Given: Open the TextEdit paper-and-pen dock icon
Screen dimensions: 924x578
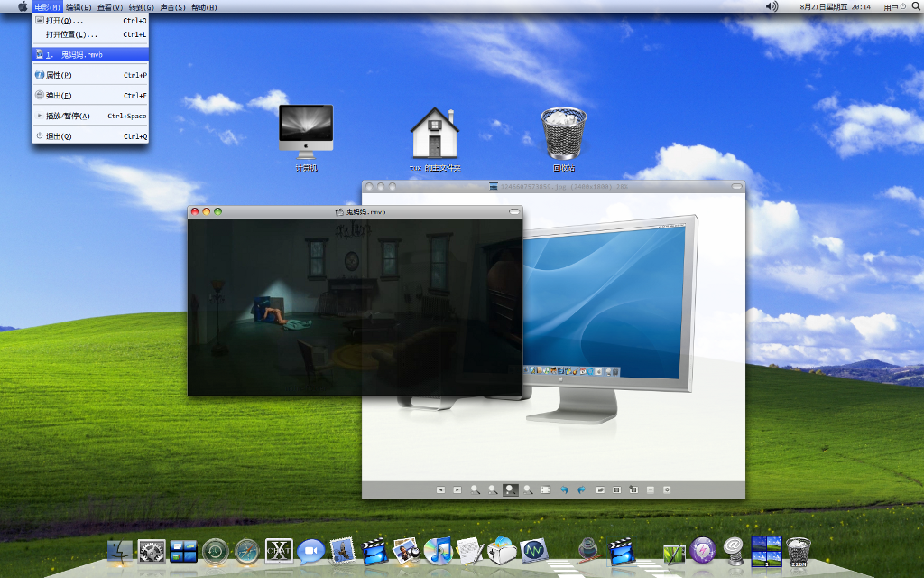Looking at the screenshot, I should click(469, 551).
